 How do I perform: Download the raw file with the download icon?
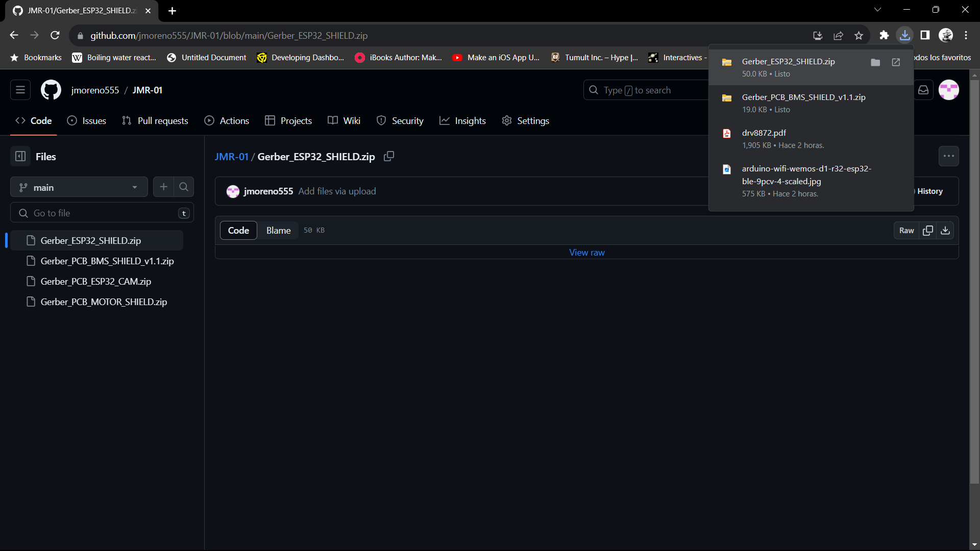(945, 231)
